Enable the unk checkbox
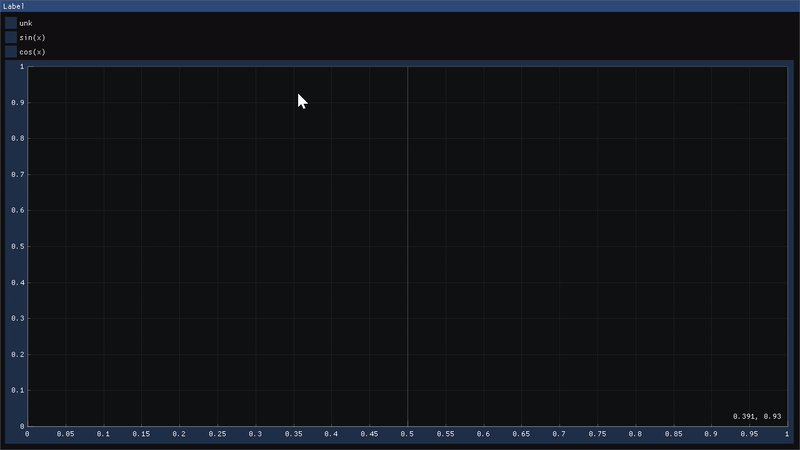800x450 pixels. (x=11, y=23)
